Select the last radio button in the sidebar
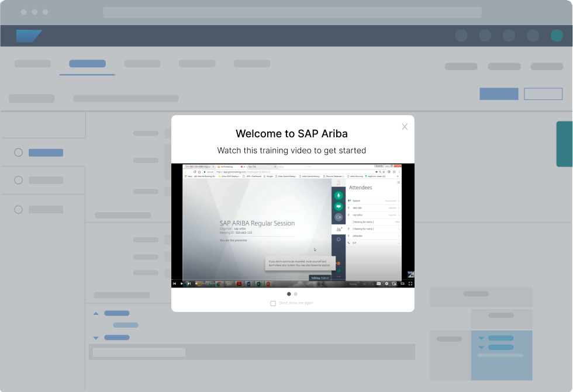The width and height of the screenshot is (573, 392). pos(18,210)
